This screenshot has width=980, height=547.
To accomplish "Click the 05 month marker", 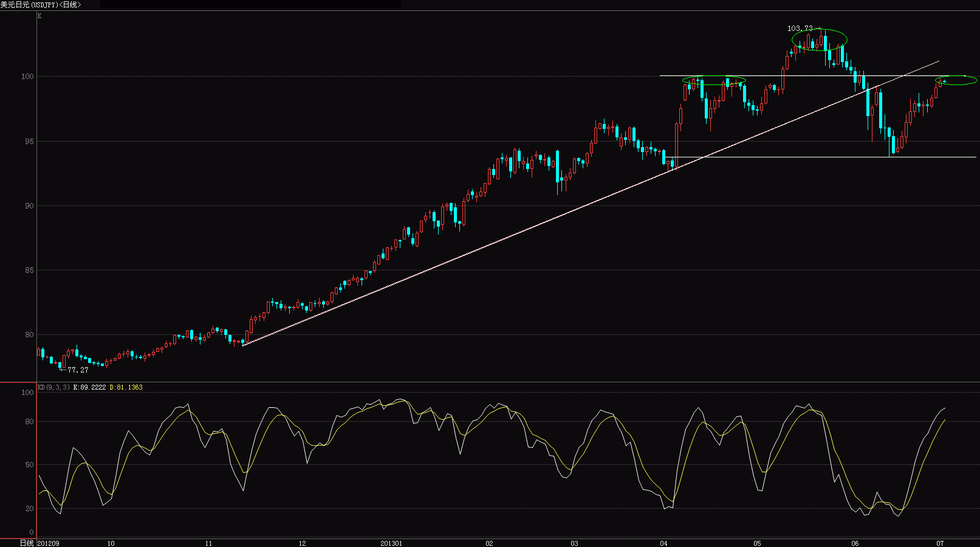I will (x=757, y=543).
